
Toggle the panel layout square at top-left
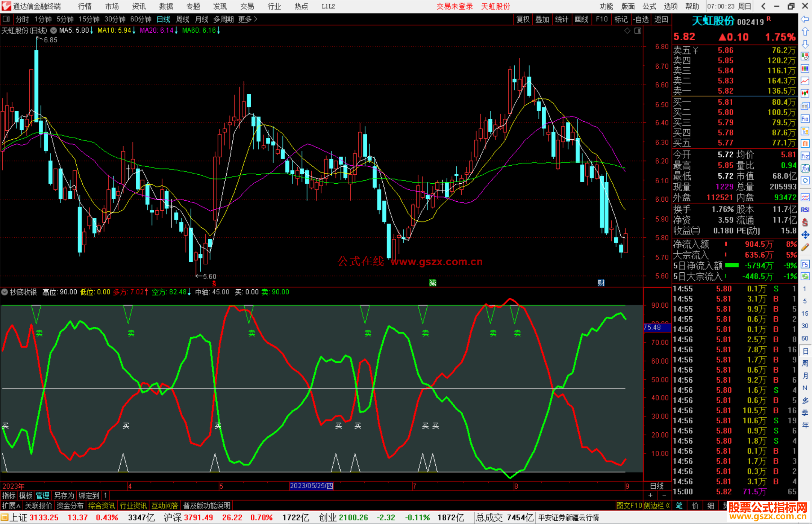point(6,19)
